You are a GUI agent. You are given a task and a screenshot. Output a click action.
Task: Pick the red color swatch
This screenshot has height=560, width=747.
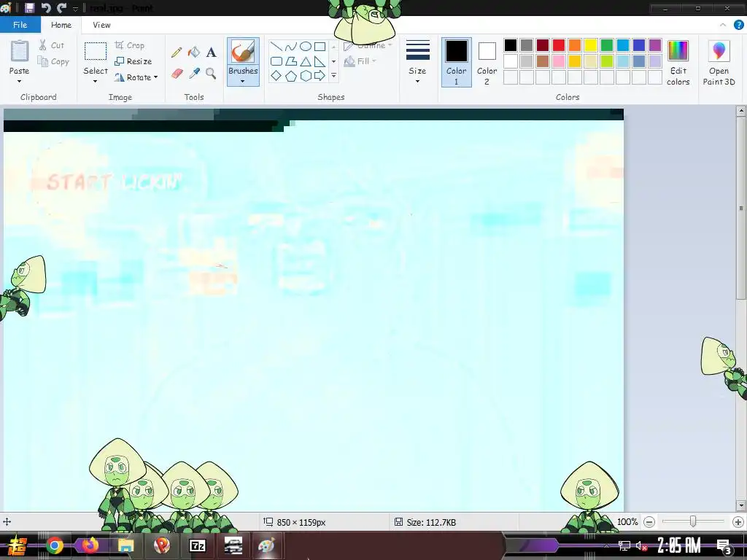[558, 45]
